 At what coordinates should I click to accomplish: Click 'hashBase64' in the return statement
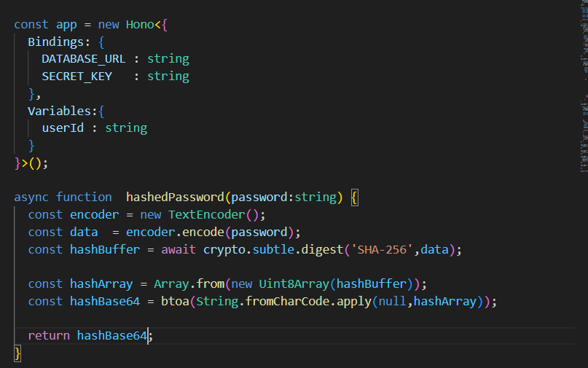click(x=111, y=336)
